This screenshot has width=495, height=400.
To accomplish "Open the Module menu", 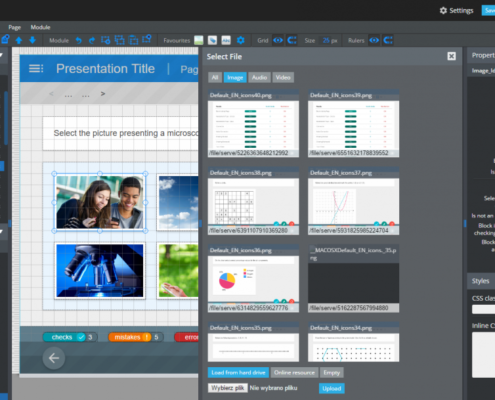I will click(x=40, y=27).
